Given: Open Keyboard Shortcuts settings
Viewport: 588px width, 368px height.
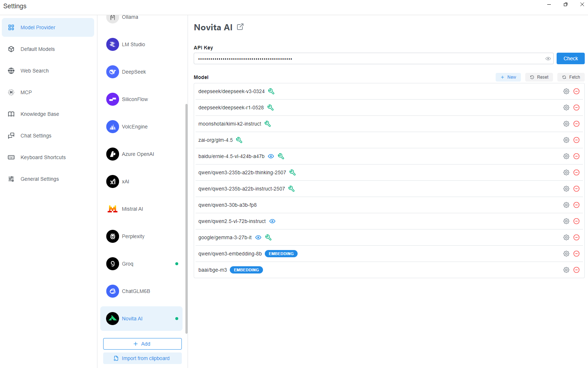Looking at the screenshot, I should (x=48, y=157).
